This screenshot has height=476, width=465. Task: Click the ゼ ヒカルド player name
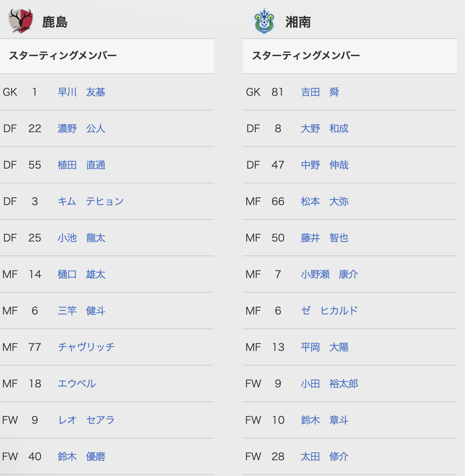329,311
